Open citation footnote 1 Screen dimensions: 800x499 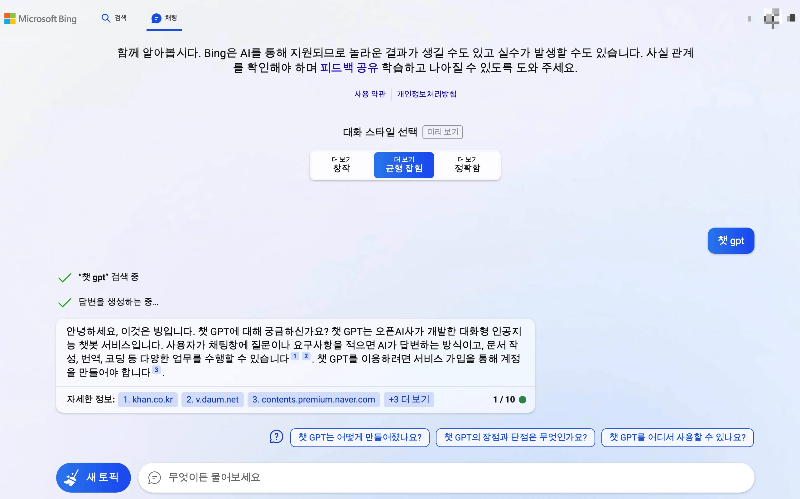295,356
